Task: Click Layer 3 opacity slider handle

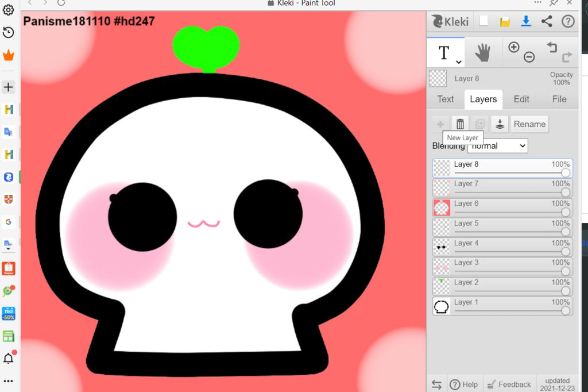Action: point(566,271)
